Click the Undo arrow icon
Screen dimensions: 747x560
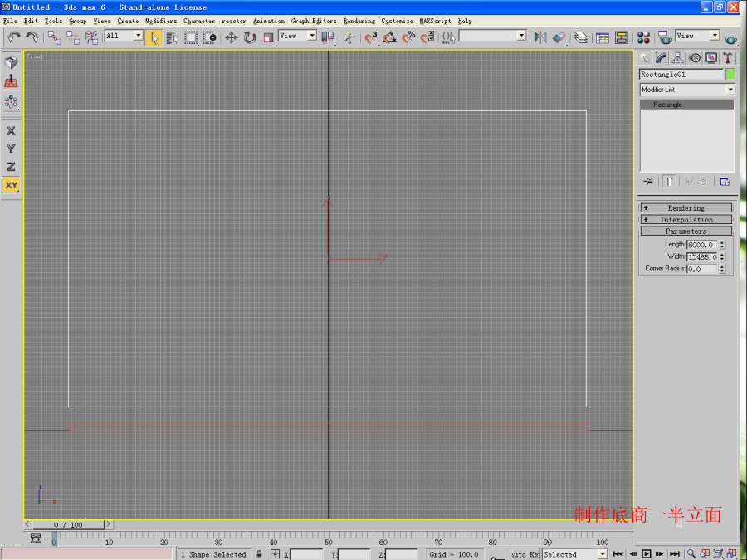click(14, 37)
